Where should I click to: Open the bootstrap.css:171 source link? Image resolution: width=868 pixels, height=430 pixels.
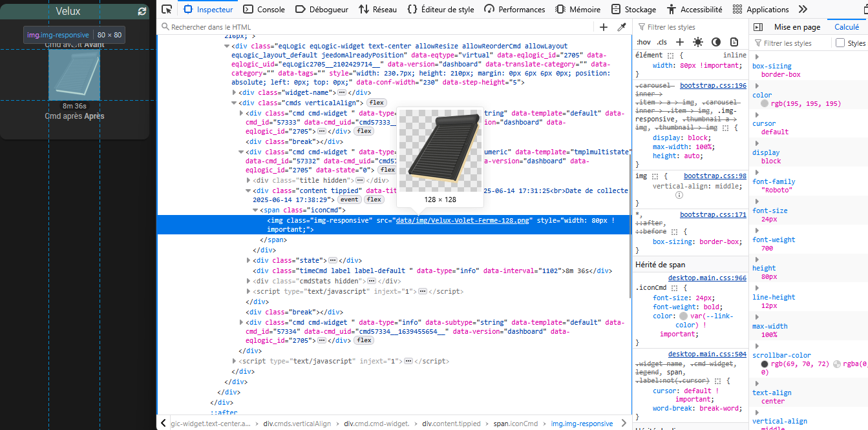coord(714,214)
